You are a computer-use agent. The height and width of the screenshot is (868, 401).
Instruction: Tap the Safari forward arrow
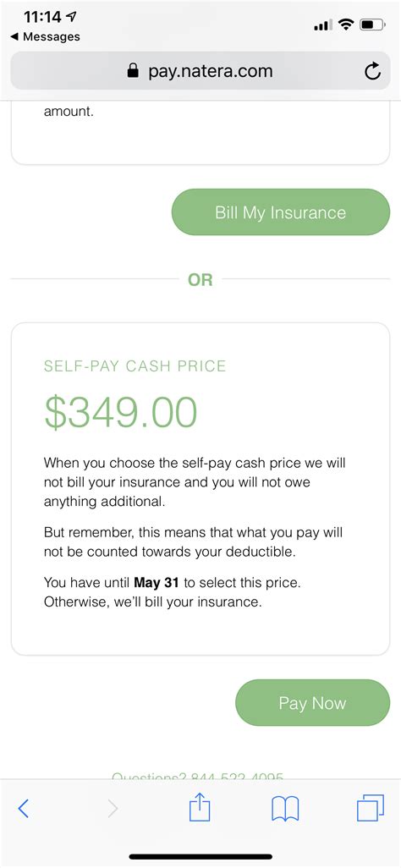tap(113, 809)
